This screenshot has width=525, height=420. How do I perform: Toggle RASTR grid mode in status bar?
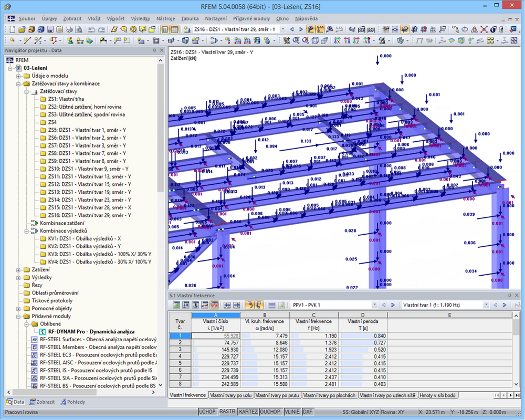click(228, 412)
